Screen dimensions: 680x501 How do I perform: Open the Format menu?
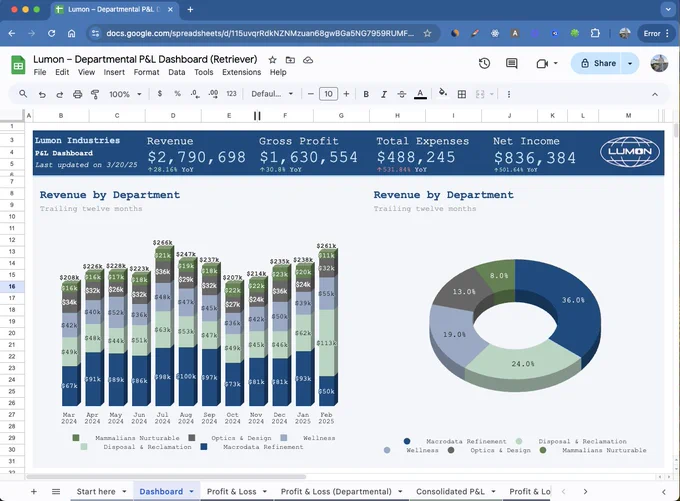point(147,72)
